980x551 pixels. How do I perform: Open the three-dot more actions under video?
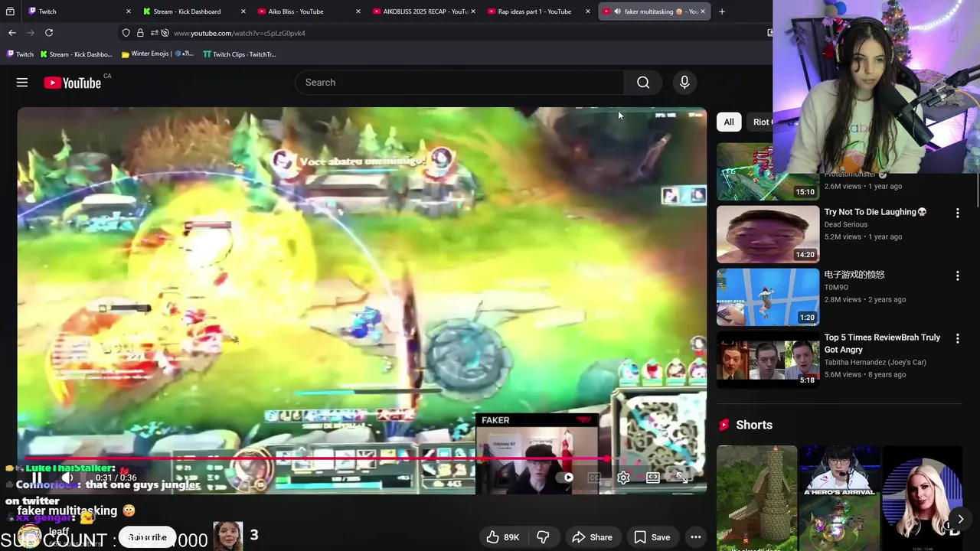(695, 537)
